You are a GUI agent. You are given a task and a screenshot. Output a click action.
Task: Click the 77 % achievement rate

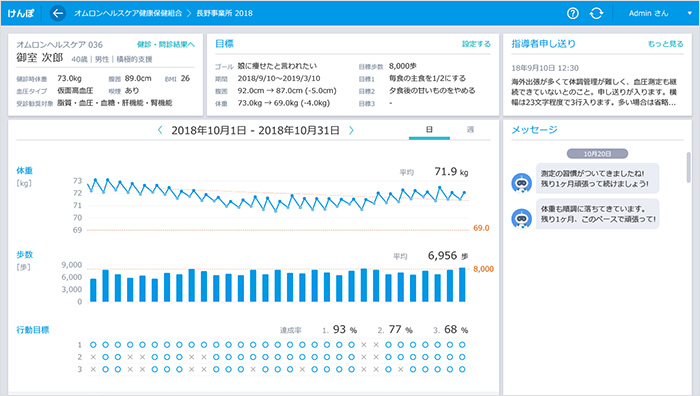click(x=400, y=329)
